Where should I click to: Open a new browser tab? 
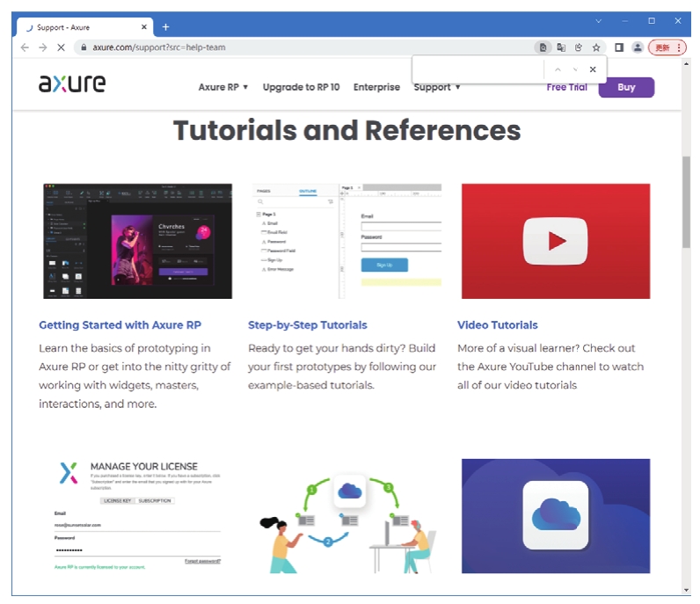[x=165, y=27]
